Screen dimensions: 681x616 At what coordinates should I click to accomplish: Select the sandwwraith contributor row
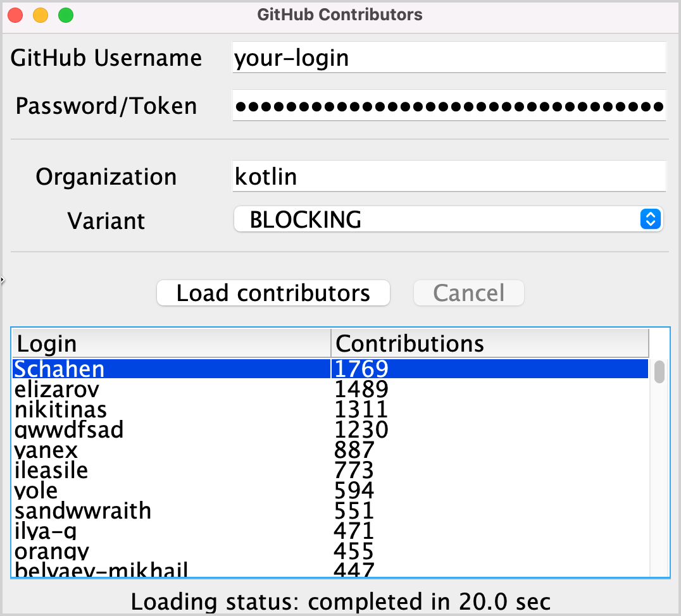pyautogui.click(x=330, y=510)
